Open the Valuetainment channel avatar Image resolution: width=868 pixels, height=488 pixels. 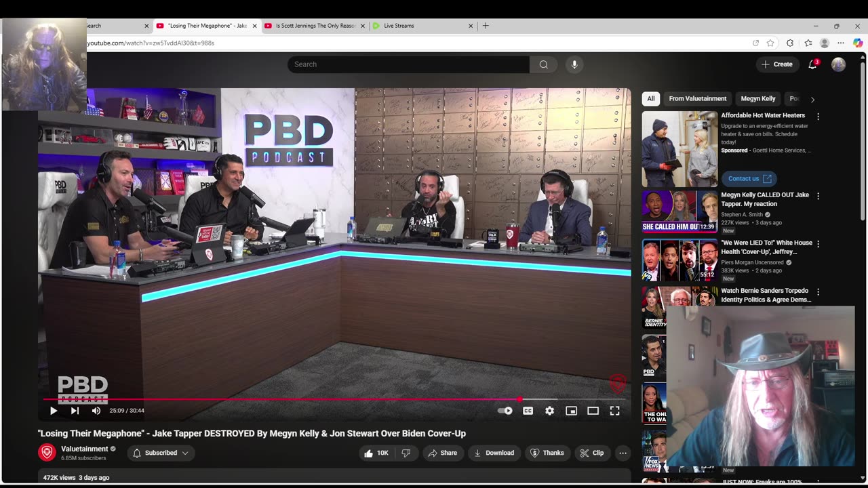tap(47, 453)
